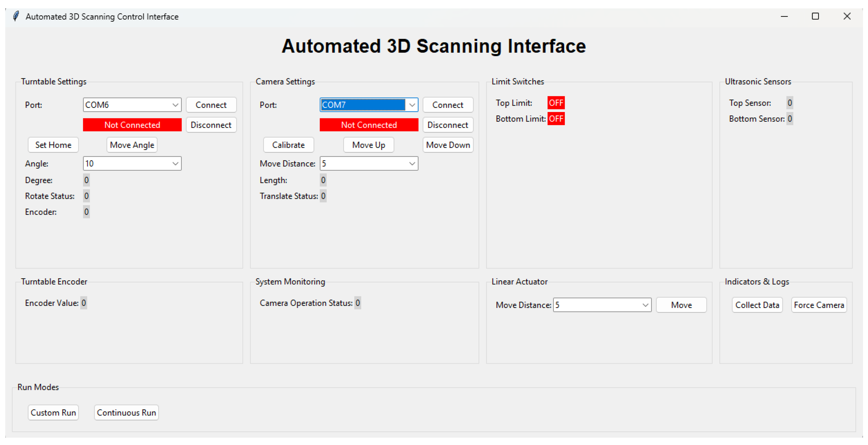868x445 pixels.
Task: Click the Turntable red Not Connected status
Action: [132, 125]
